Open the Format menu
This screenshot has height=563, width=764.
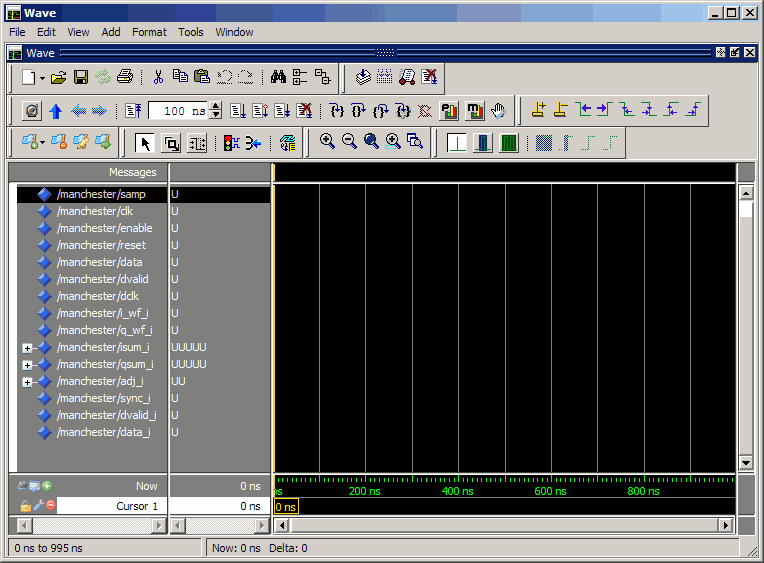click(x=149, y=32)
